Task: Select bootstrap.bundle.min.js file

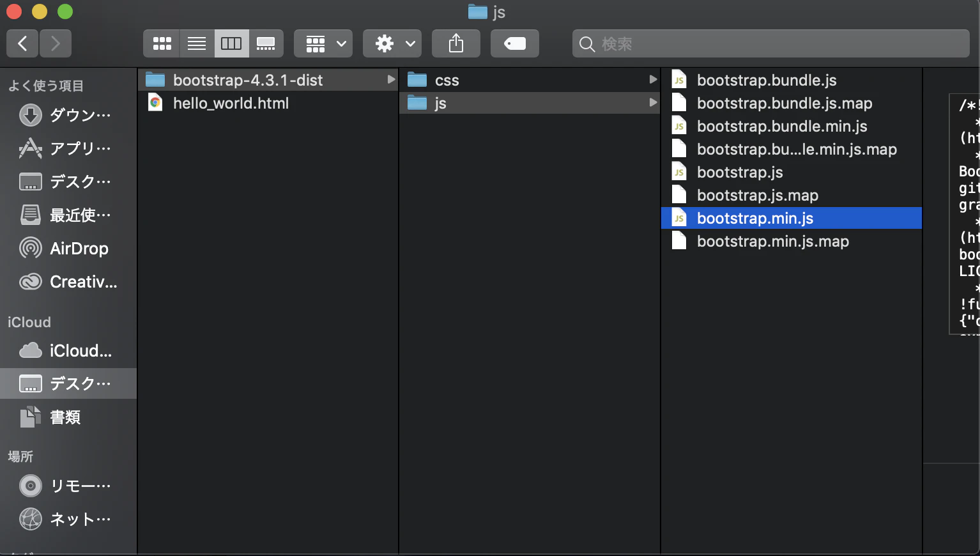Action: coord(792,126)
